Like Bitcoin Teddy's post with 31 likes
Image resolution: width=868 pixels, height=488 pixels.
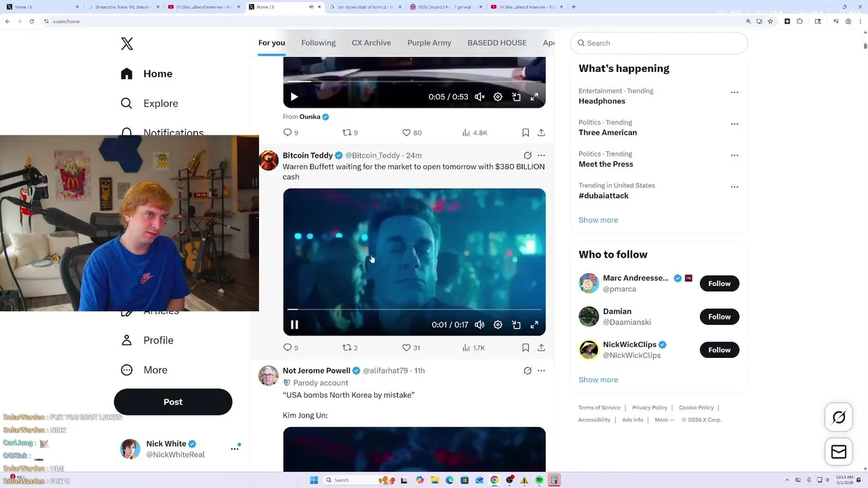point(411,348)
